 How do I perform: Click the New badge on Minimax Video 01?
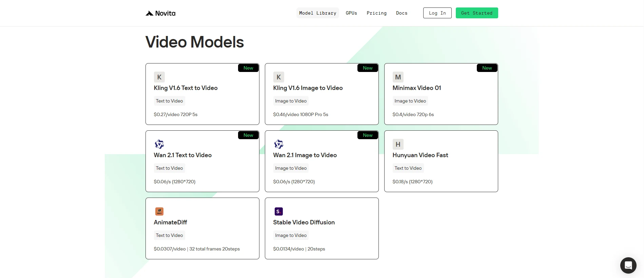487,68
